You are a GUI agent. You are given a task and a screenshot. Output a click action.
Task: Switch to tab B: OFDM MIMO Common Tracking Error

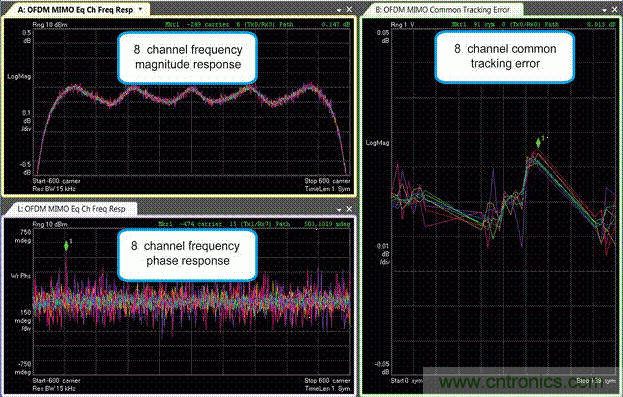pyautogui.click(x=442, y=10)
